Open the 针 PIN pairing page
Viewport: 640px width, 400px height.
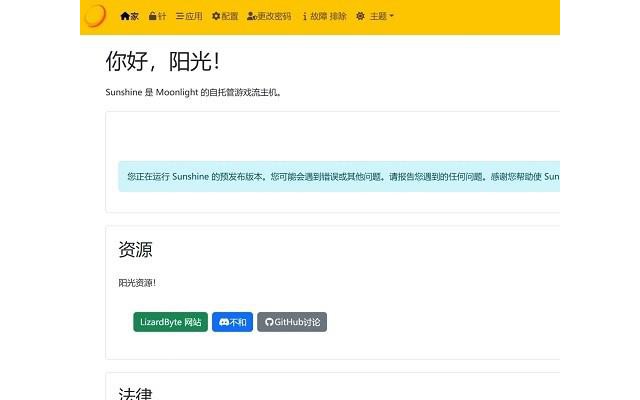(x=157, y=16)
